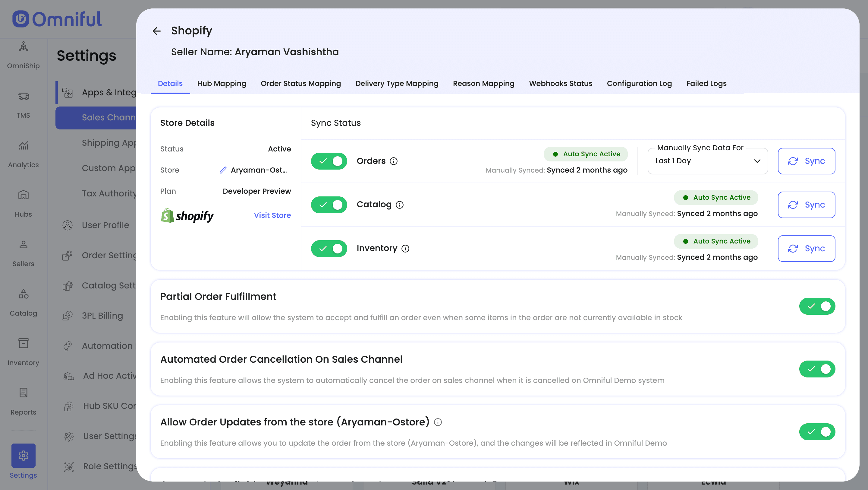Click the pencil icon to edit store name

[x=223, y=170]
